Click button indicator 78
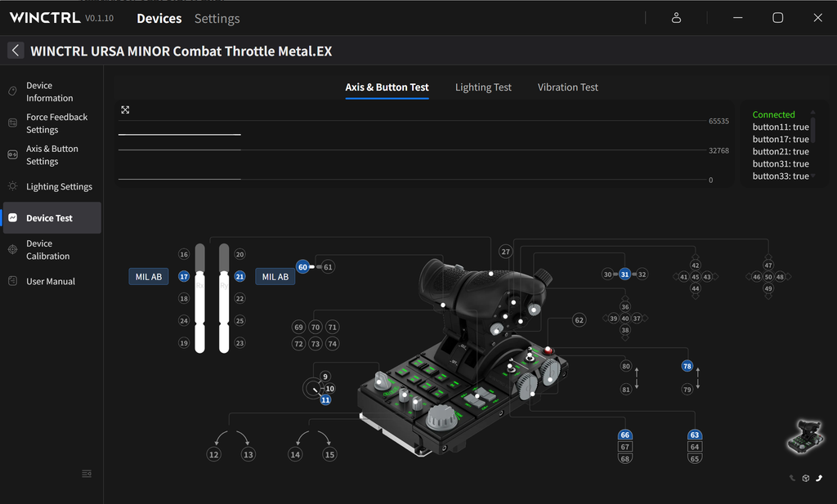 pos(687,366)
